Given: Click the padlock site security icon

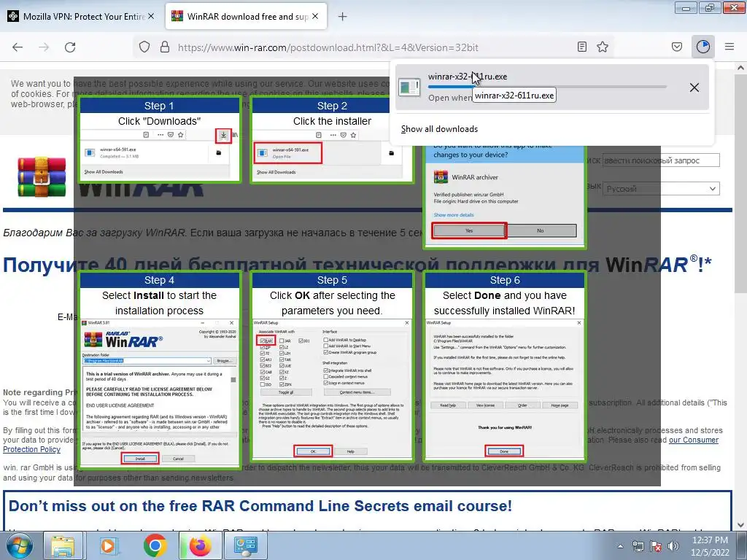Looking at the screenshot, I should pos(165,47).
